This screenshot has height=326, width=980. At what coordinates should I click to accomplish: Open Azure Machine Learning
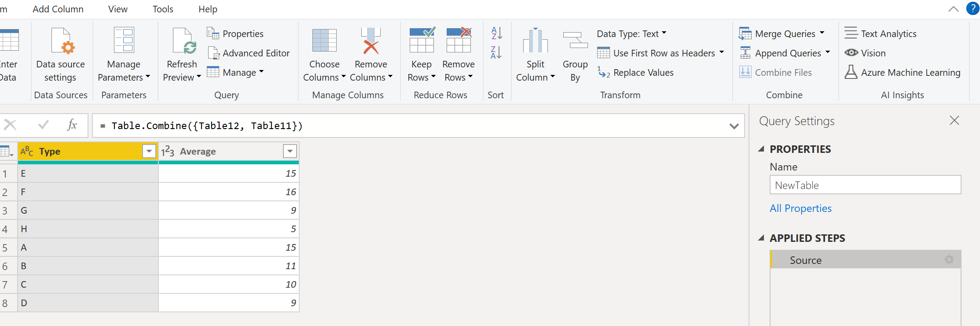click(903, 72)
